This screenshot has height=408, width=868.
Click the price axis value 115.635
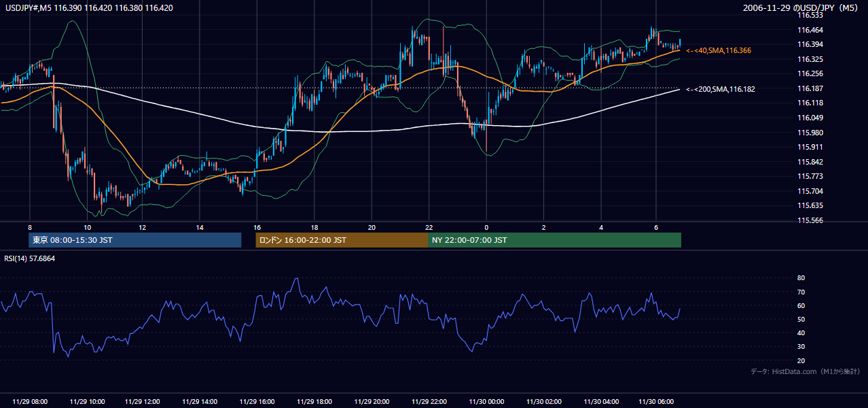tap(810, 205)
